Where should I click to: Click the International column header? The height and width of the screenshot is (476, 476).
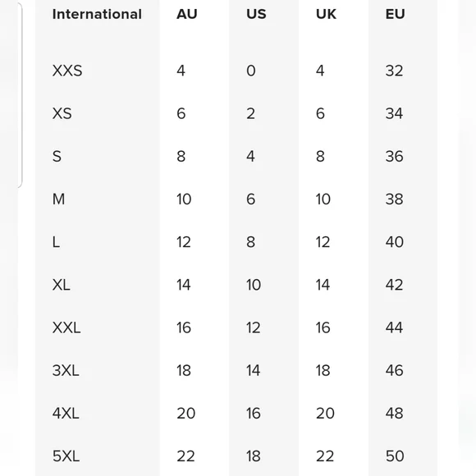point(97,14)
